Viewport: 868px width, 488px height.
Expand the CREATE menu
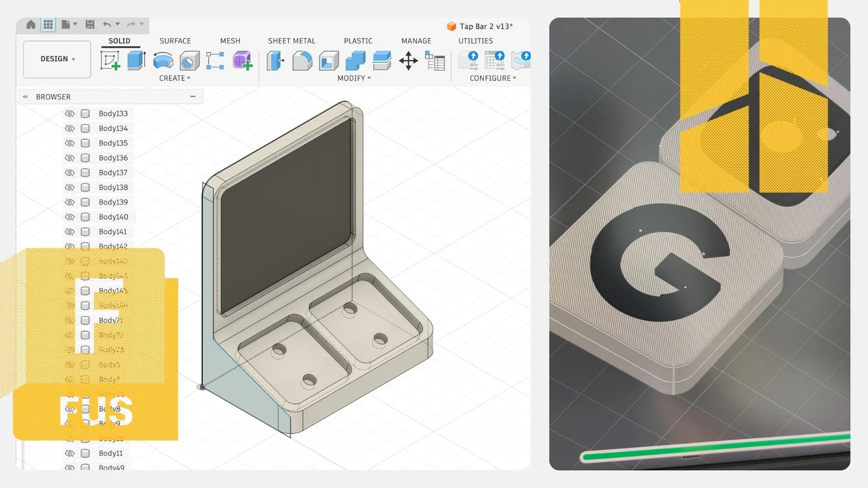pyautogui.click(x=175, y=78)
